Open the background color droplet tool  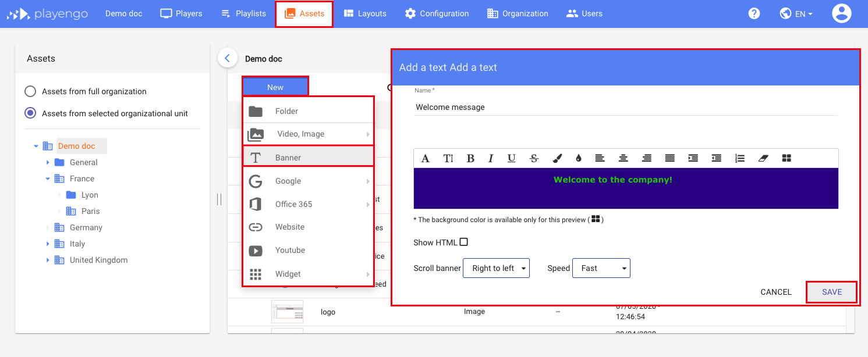click(578, 158)
